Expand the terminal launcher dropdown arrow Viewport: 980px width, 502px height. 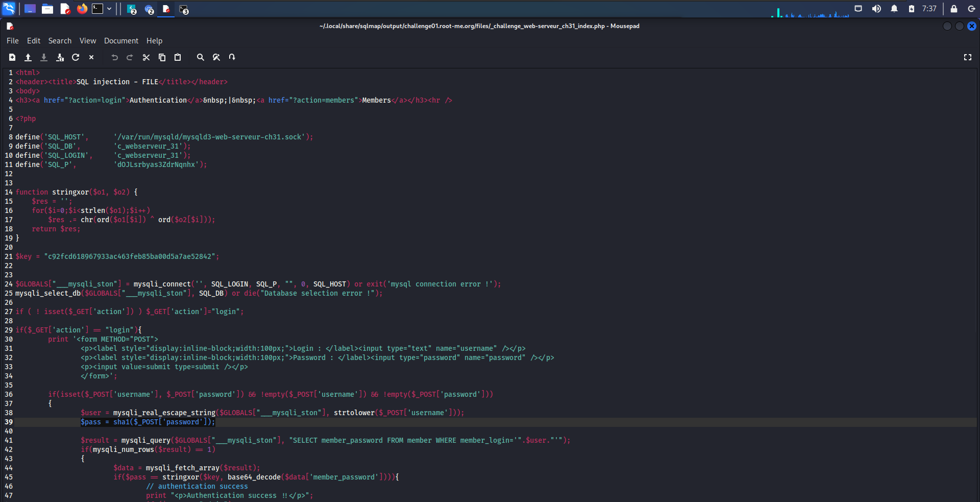(109, 9)
